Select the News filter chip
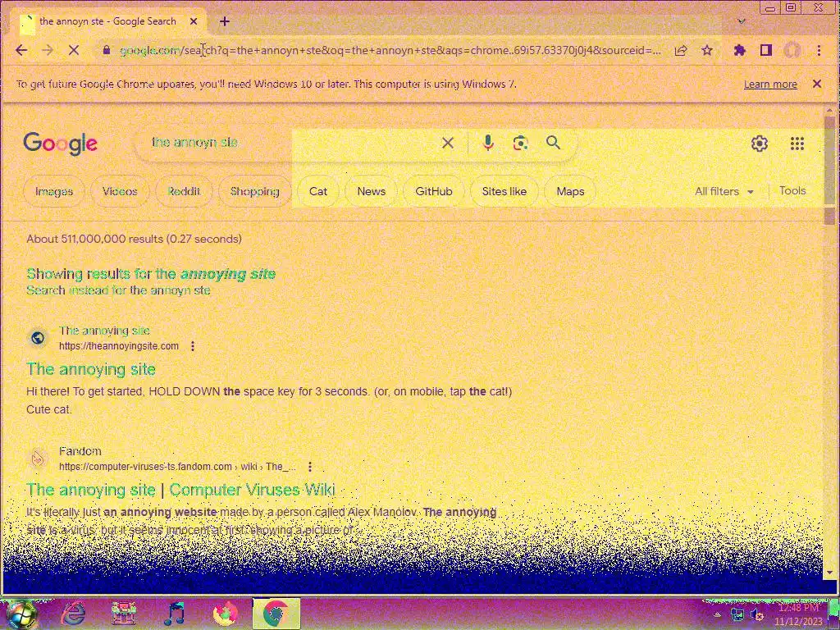The width and height of the screenshot is (840, 630). pos(372,191)
